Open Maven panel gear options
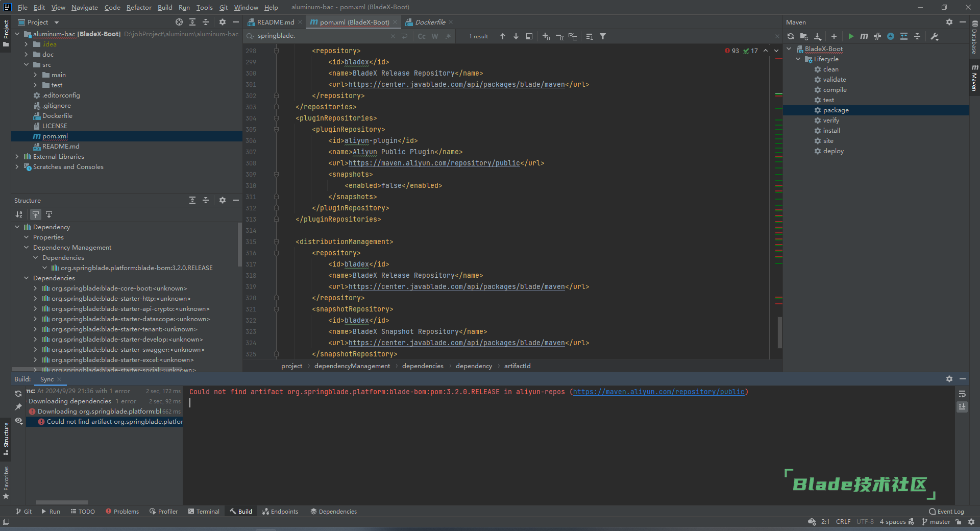Image resolution: width=980 pixels, height=531 pixels. pos(949,22)
